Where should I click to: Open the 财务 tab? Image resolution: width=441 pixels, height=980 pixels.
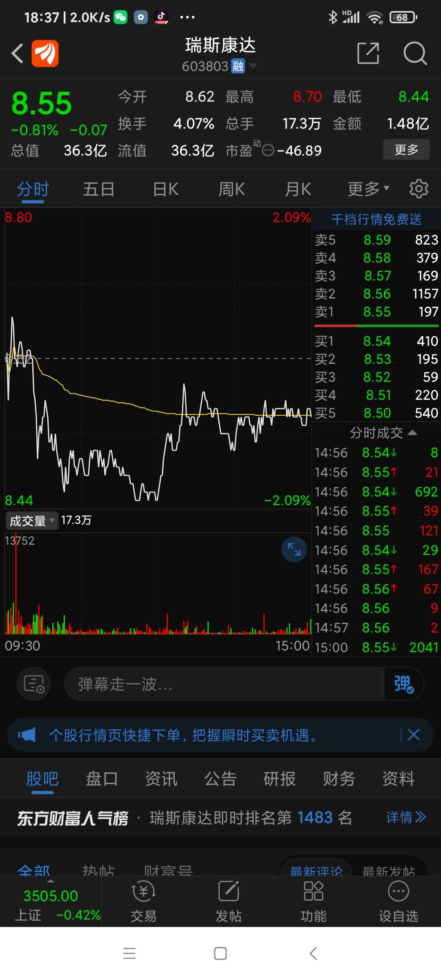click(339, 778)
